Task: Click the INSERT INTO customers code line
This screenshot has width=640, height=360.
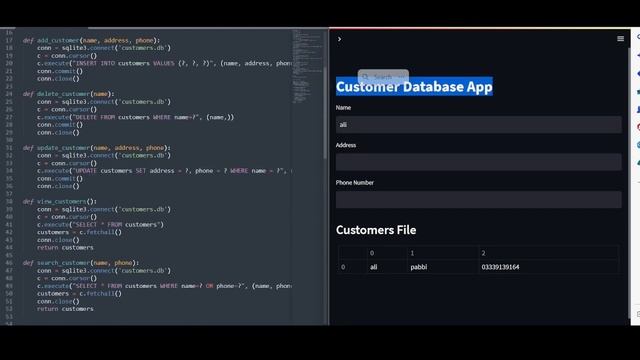Action: (x=164, y=63)
